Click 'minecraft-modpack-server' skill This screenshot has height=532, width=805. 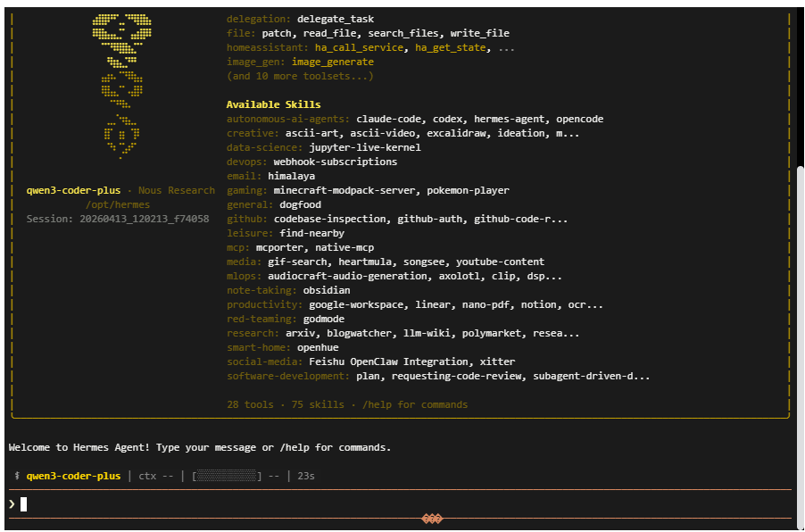pos(344,190)
